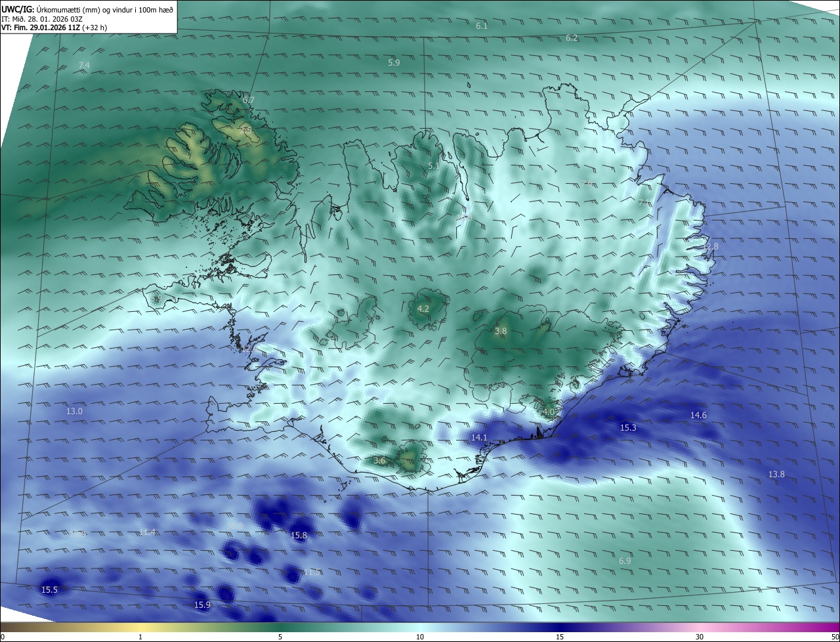Click the 15.8 value label
This screenshot has width=840, height=642.
(x=299, y=535)
